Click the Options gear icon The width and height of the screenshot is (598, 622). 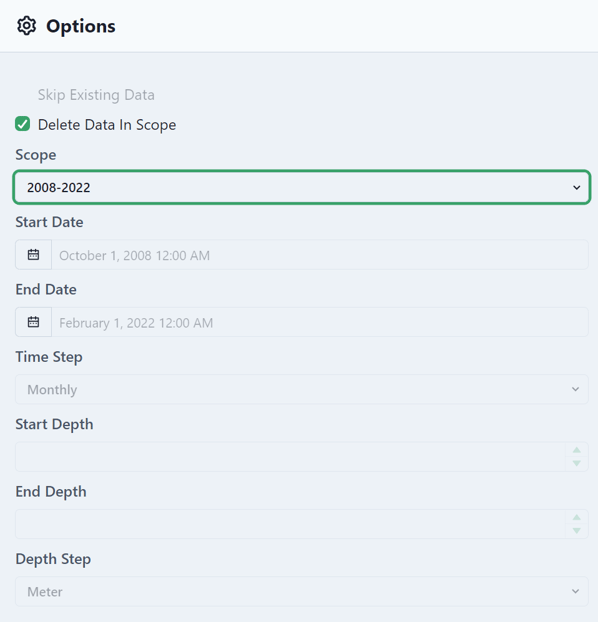pyautogui.click(x=27, y=26)
